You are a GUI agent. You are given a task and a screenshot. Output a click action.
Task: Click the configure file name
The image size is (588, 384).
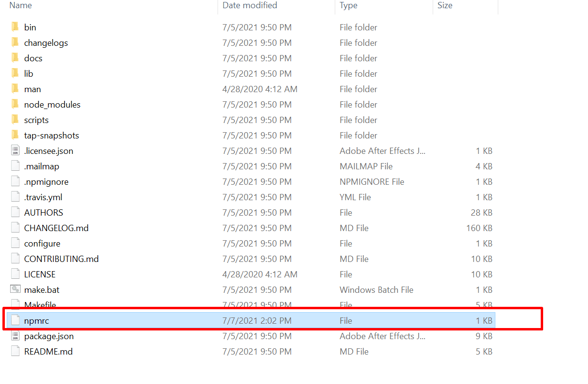tap(42, 244)
